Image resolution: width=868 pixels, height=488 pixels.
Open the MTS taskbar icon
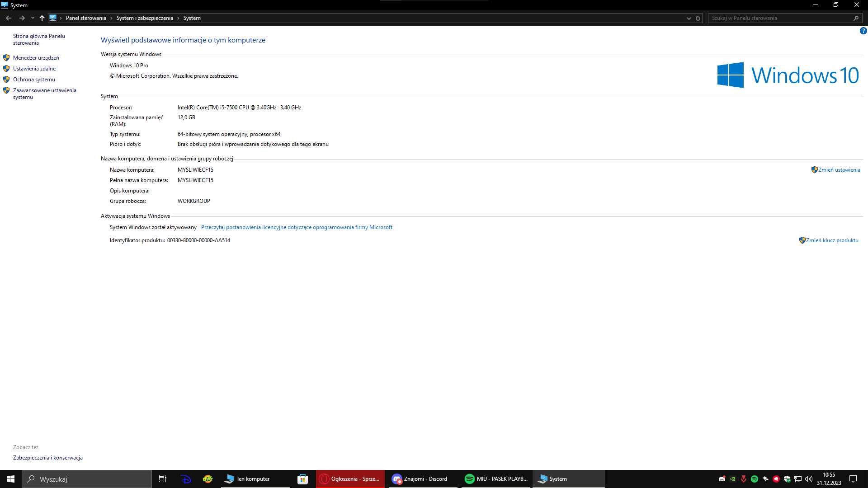[208, 479]
